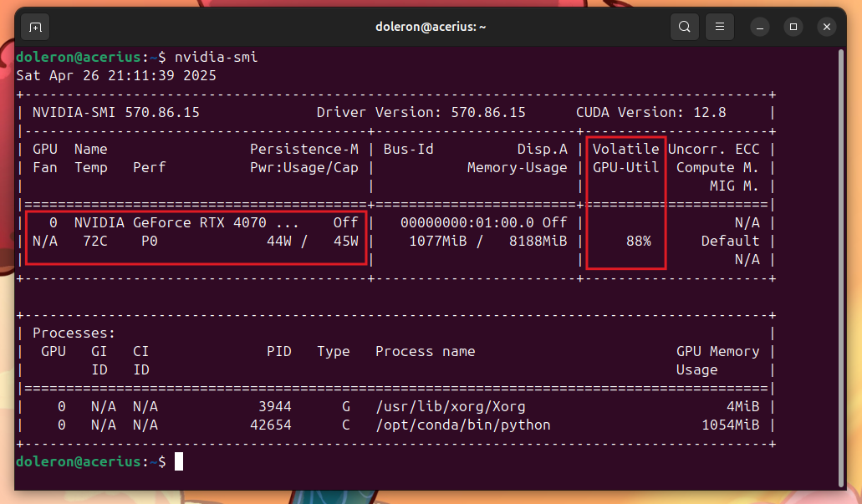Click the doleron@acerius title bar
Screen dimensions: 862x504
coord(431,27)
